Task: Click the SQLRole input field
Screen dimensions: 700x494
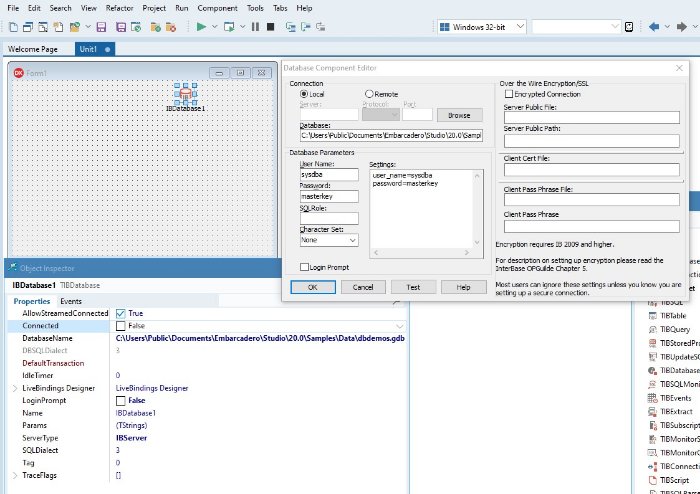Action: pos(329,218)
